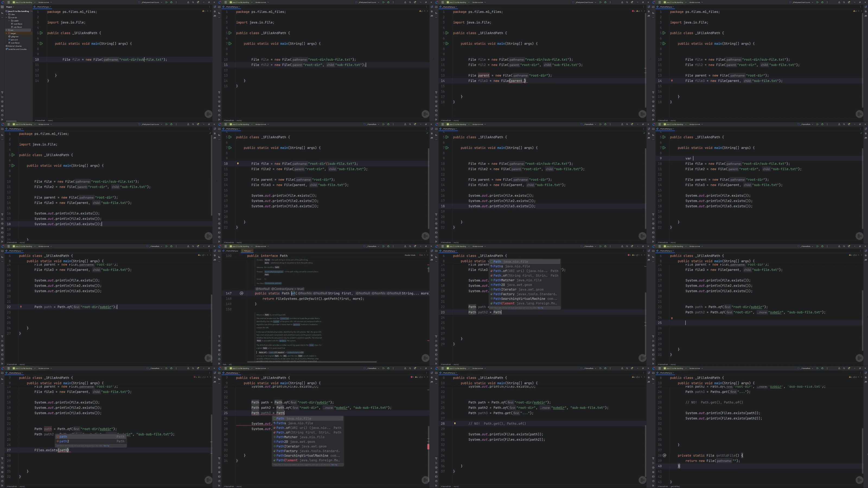Click Project tree horizontal scrollbar thumb
This screenshot has height=488, width=868.
click(11, 121)
